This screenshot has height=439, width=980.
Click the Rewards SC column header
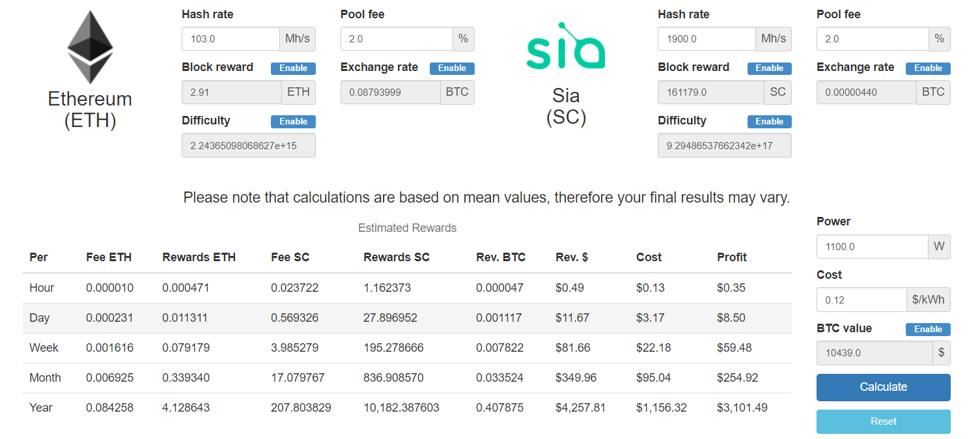click(x=397, y=257)
